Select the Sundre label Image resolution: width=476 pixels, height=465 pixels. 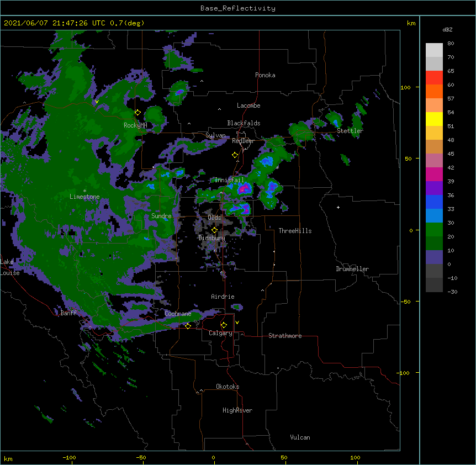point(161,216)
